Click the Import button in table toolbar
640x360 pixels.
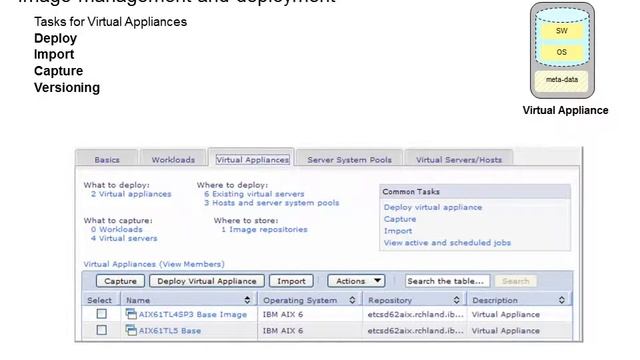291,281
